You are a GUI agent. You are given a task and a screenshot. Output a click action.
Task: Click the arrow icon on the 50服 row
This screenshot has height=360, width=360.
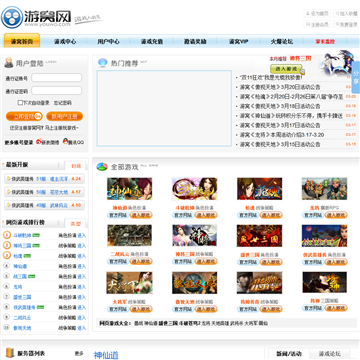click(8, 192)
